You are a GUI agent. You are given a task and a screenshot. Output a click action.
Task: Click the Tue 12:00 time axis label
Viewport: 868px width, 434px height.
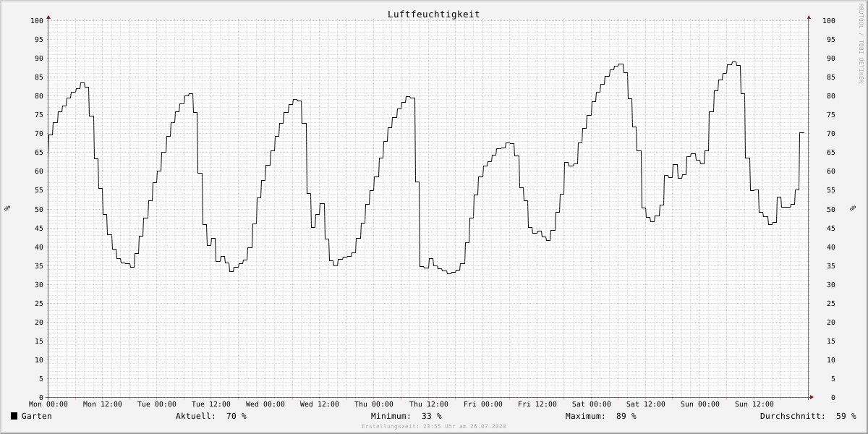coord(211,404)
